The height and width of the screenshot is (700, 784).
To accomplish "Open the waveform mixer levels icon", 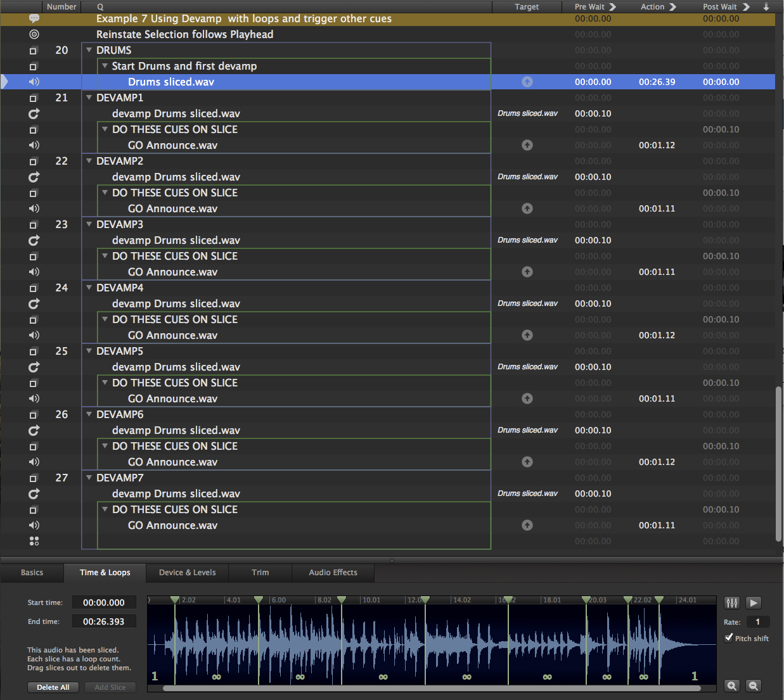I will click(x=732, y=603).
